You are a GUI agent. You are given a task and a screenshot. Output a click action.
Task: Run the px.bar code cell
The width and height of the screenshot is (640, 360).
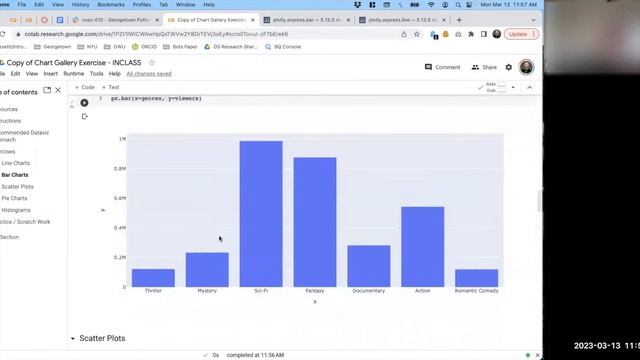click(x=84, y=103)
